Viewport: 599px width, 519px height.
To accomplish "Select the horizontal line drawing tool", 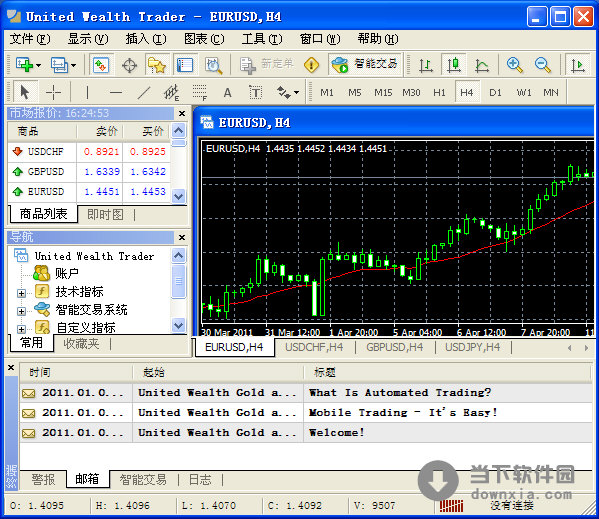I will 115,92.
